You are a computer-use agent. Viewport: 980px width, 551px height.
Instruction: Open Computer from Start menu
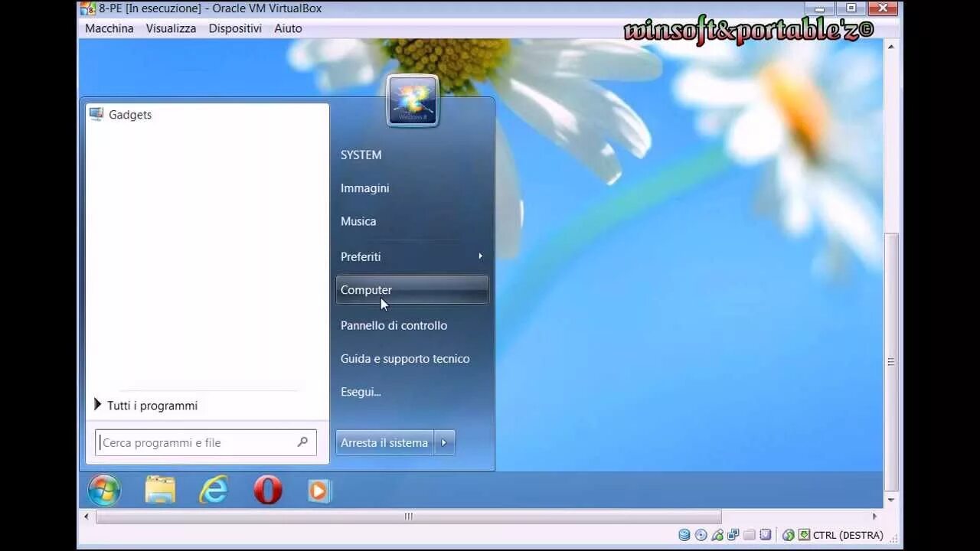coord(412,290)
